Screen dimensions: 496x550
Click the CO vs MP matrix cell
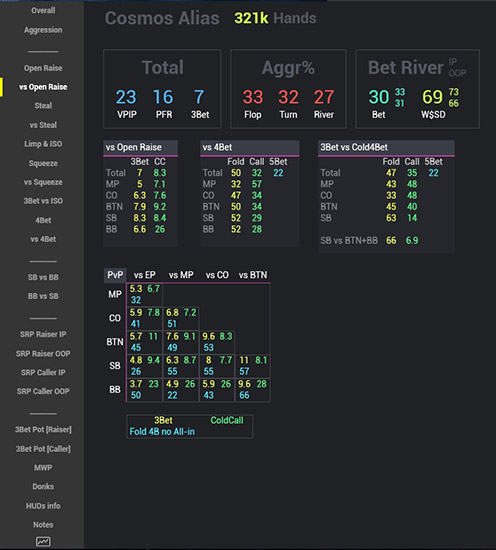click(181, 318)
